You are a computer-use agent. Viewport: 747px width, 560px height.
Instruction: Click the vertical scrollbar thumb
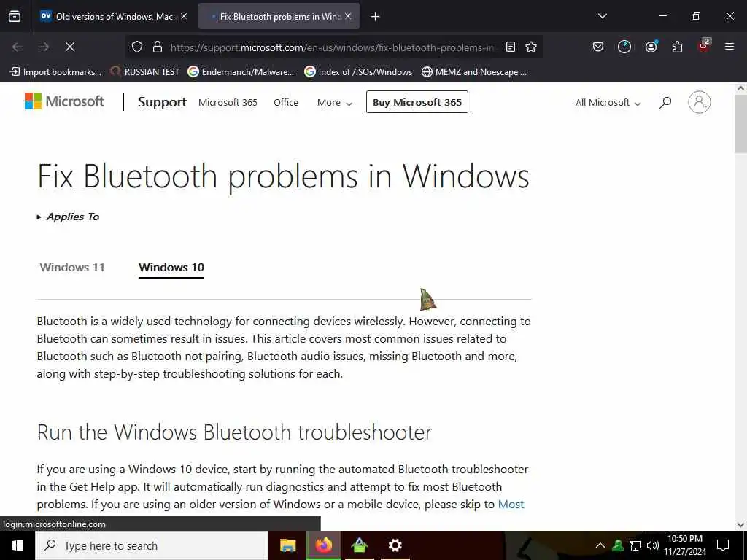[x=741, y=124]
